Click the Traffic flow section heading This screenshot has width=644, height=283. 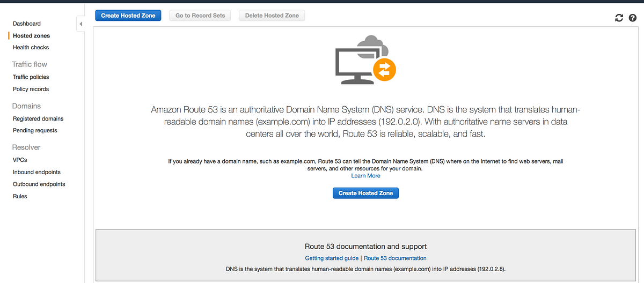coord(30,64)
